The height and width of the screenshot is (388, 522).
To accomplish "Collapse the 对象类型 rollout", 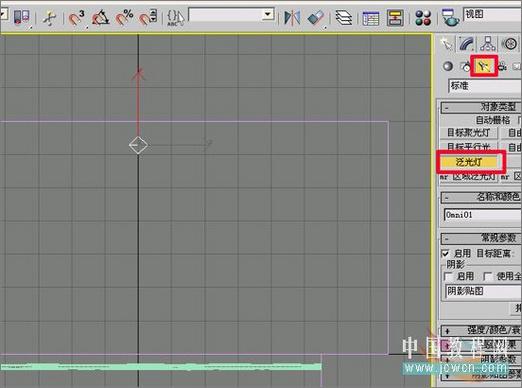I will (x=481, y=107).
